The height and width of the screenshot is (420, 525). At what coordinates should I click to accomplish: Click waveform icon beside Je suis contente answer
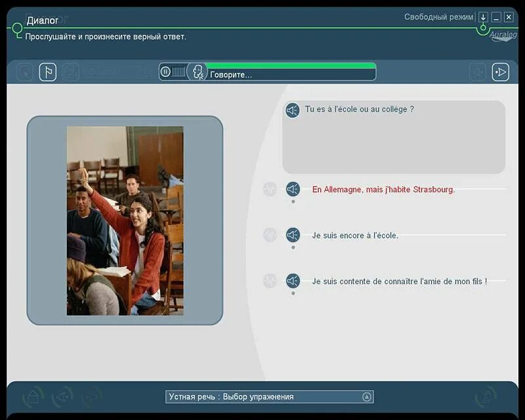click(270, 281)
